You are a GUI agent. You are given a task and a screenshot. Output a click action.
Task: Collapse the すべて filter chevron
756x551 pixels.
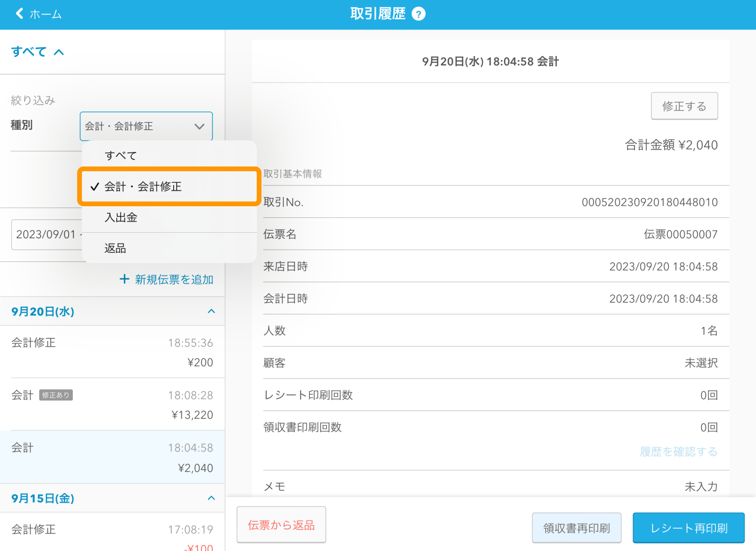pos(59,52)
